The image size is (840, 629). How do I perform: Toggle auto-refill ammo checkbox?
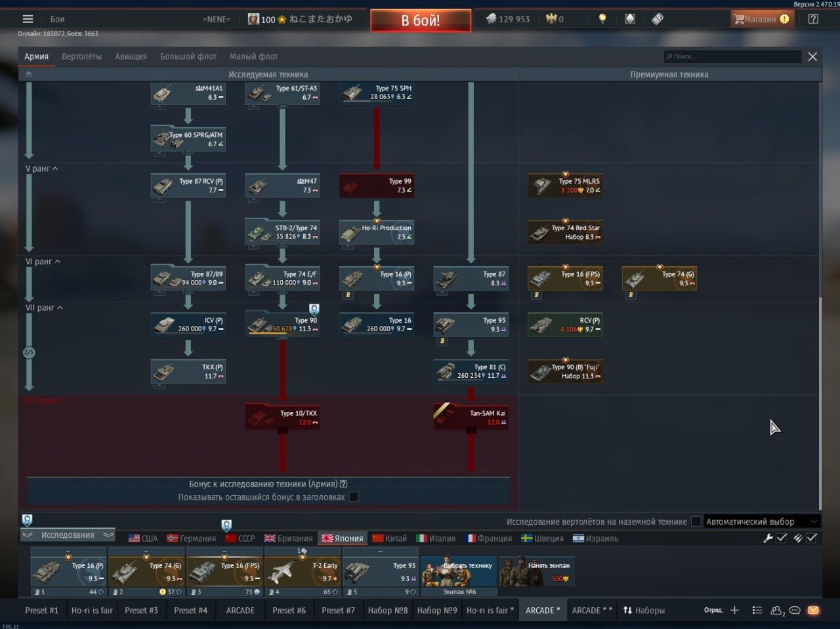pos(812,538)
